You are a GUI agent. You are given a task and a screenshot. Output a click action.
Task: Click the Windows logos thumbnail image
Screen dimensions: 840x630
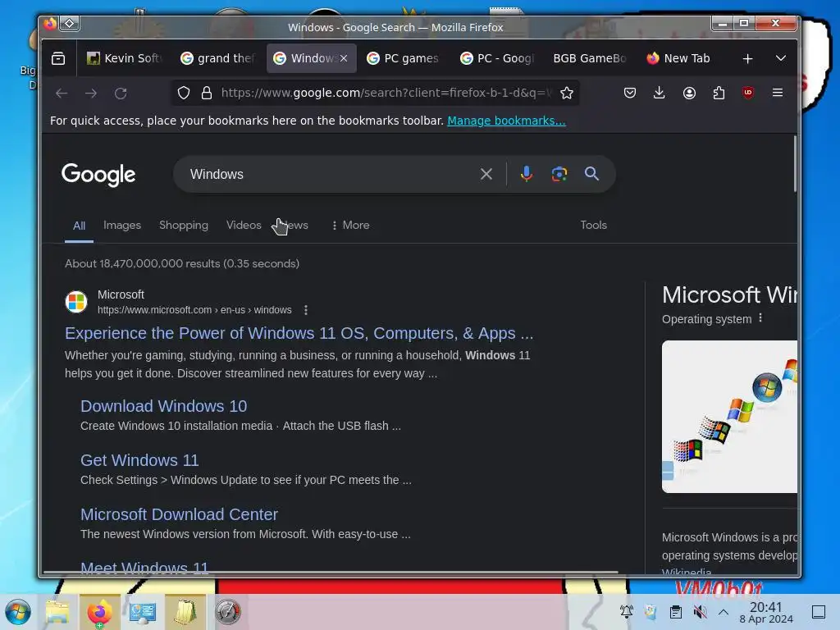coord(729,417)
